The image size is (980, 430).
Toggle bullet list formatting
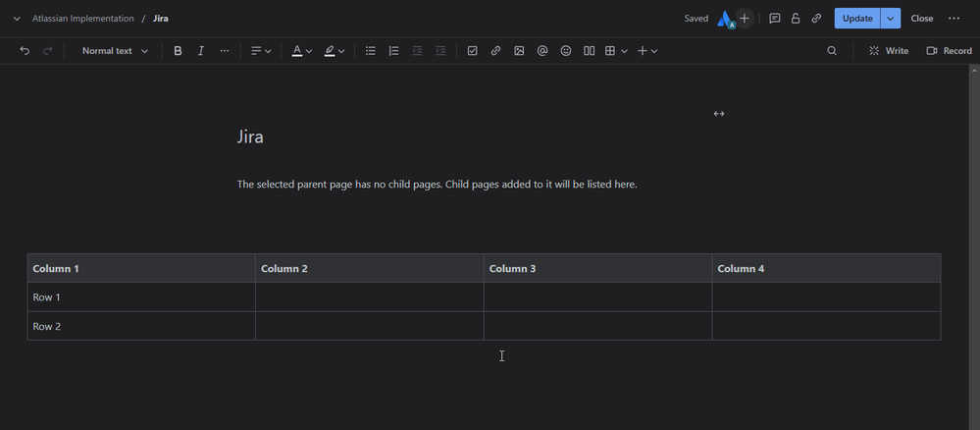click(x=370, y=51)
